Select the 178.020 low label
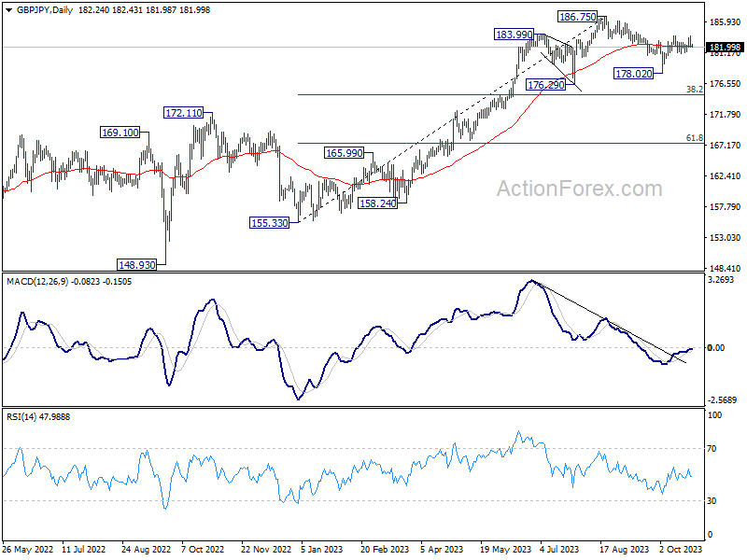Image resolution: width=747 pixels, height=560 pixels. point(633,74)
